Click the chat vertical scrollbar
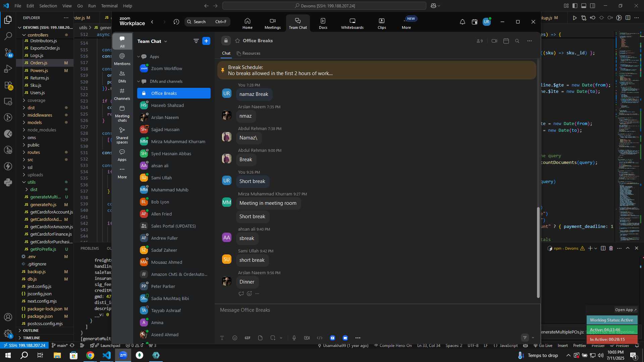644x362 pixels. coord(538,252)
